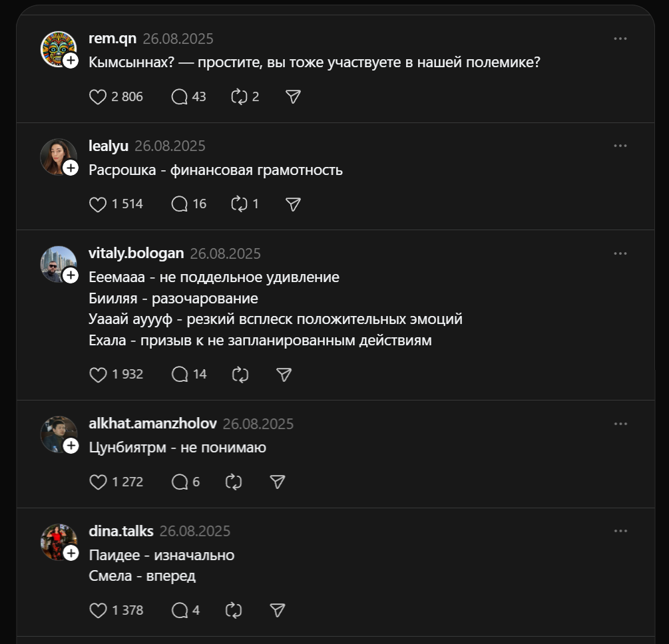Open more options on vitaly.bologan's post
The height and width of the screenshot is (644, 669).
(x=620, y=253)
